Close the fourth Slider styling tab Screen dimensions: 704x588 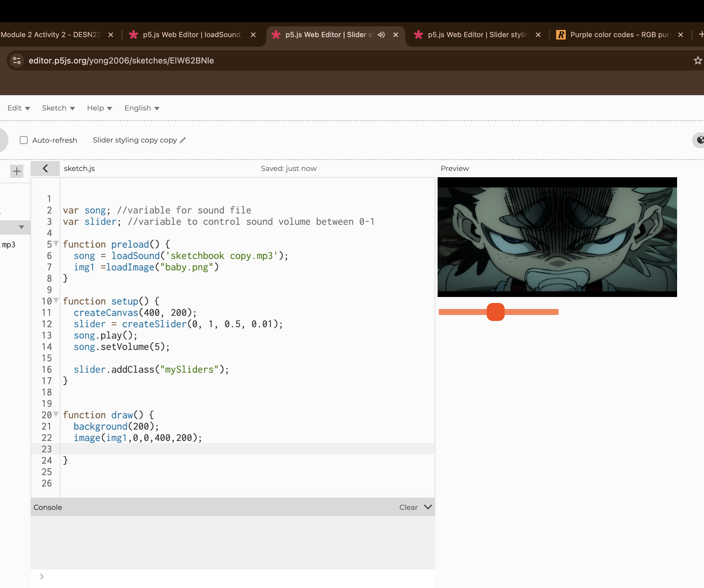[538, 34]
